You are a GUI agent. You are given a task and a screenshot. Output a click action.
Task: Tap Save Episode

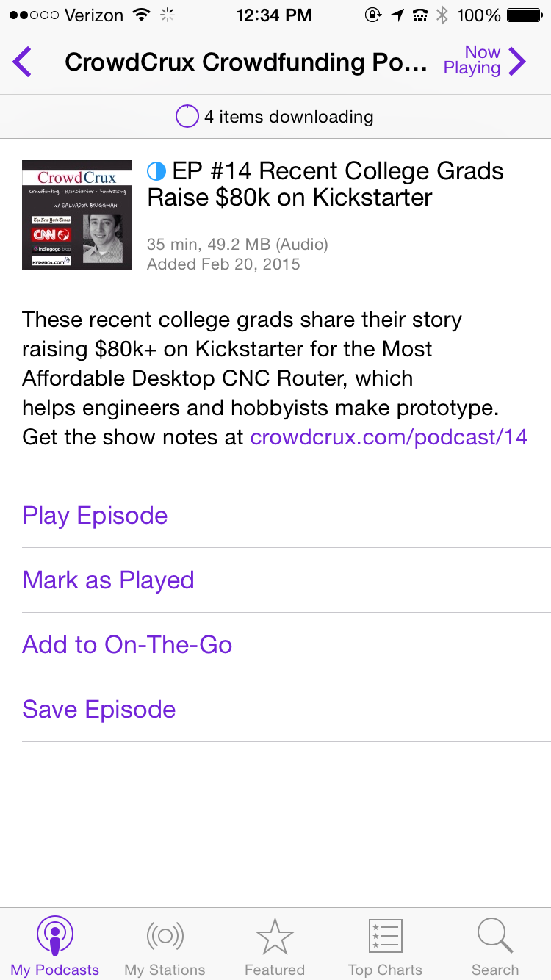99,709
